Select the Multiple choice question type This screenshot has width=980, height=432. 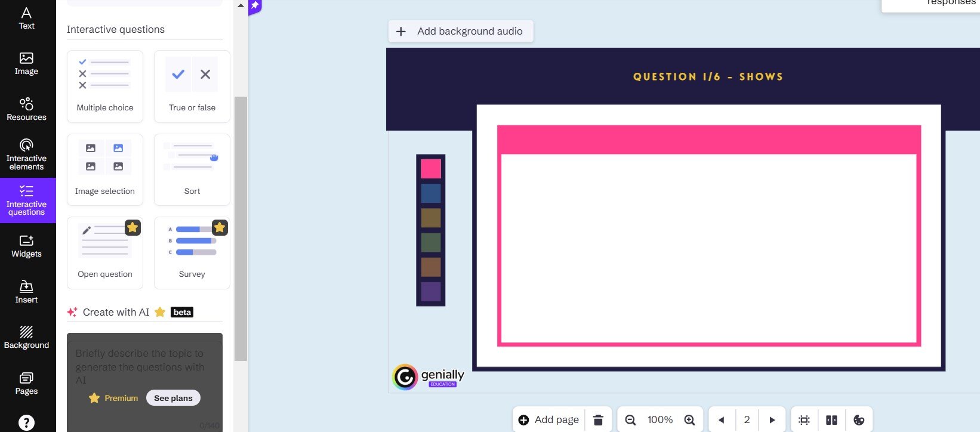tap(105, 87)
